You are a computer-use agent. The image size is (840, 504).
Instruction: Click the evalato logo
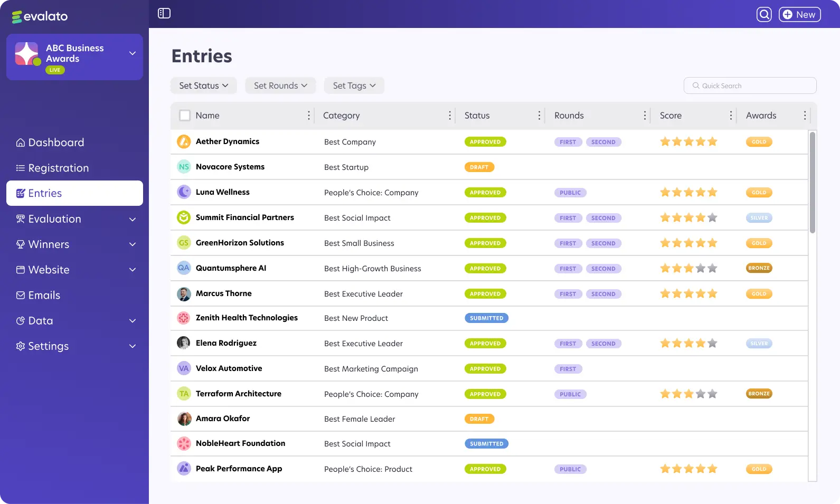pyautogui.click(x=40, y=16)
